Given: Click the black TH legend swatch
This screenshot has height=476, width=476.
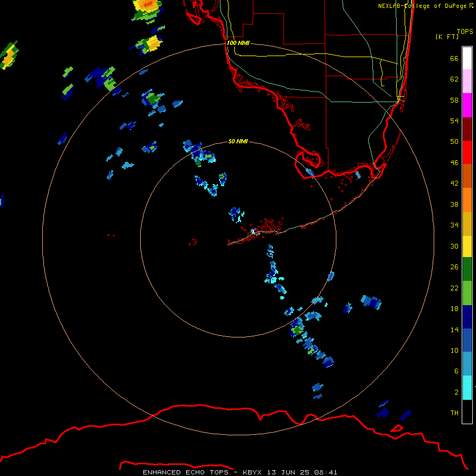Looking at the screenshot, I should click(467, 411).
